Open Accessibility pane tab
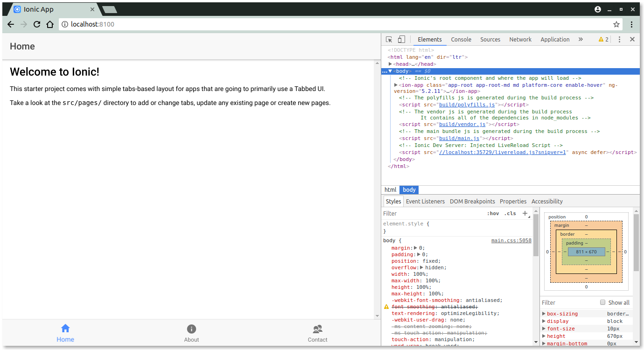 (547, 201)
